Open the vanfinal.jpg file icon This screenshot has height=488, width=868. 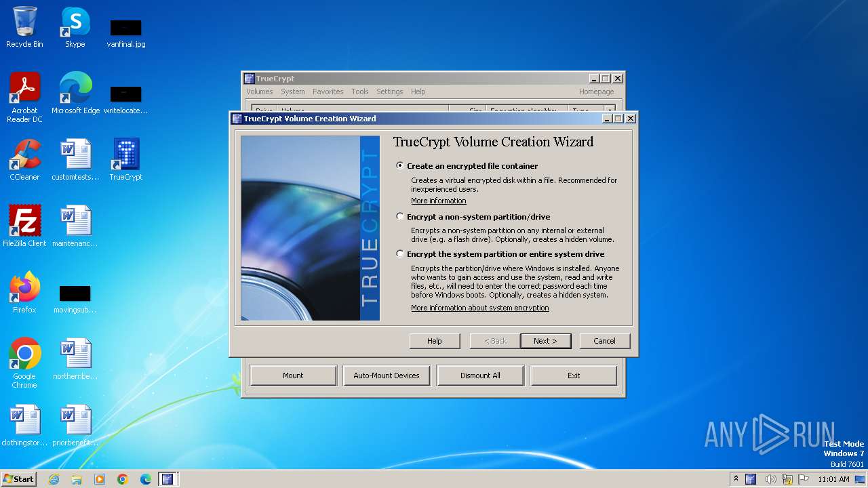coord(126,33)
